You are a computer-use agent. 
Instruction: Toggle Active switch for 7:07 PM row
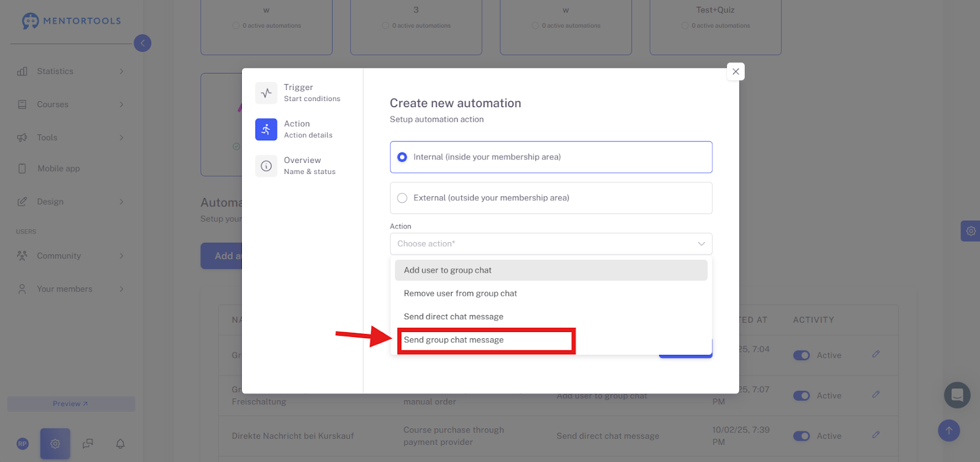click(801, 396)
